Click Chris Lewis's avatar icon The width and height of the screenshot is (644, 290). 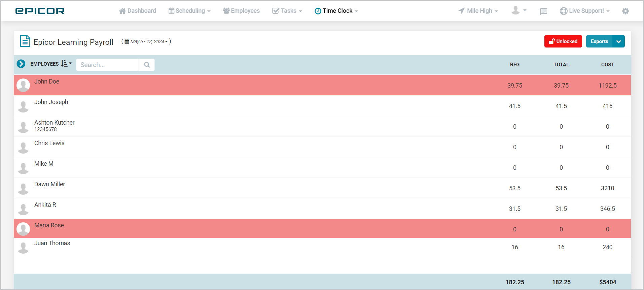pos(23,148)
